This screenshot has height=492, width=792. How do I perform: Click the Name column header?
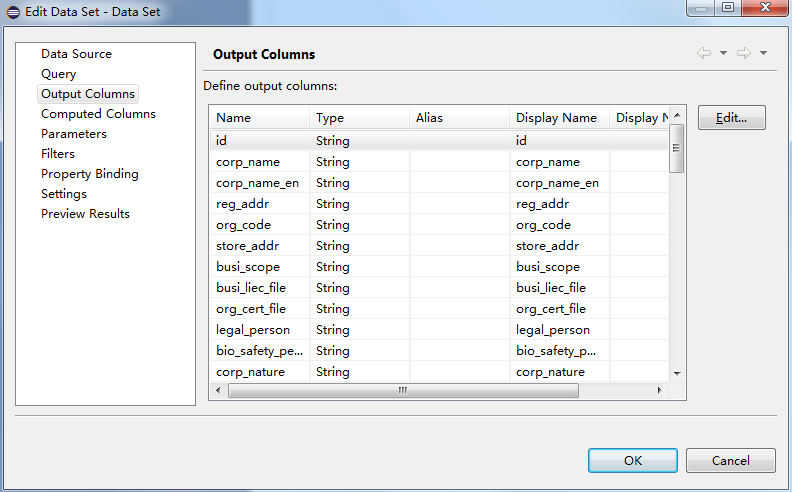[x=259, y=118]
